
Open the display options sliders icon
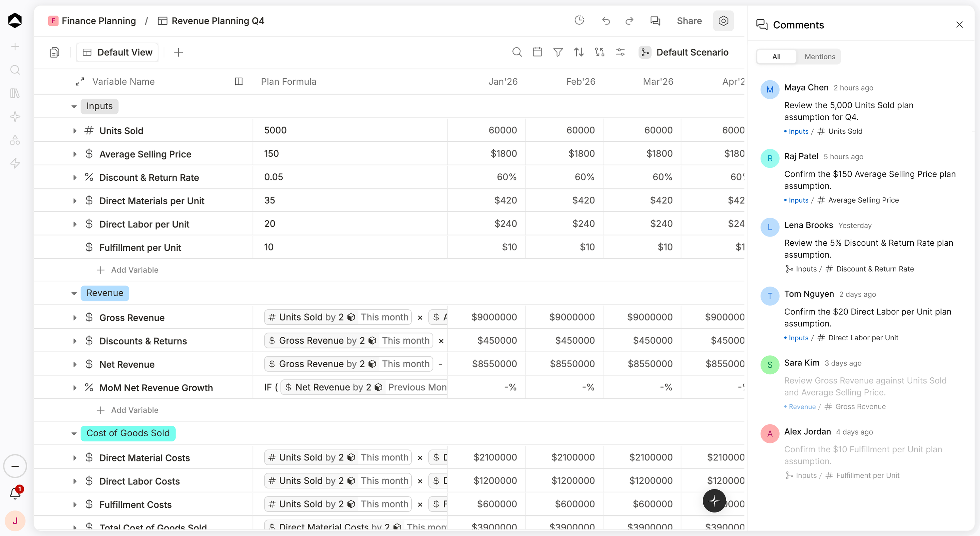620,52
